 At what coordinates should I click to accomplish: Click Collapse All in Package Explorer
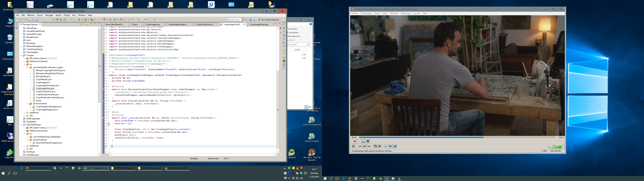point(78,24)
